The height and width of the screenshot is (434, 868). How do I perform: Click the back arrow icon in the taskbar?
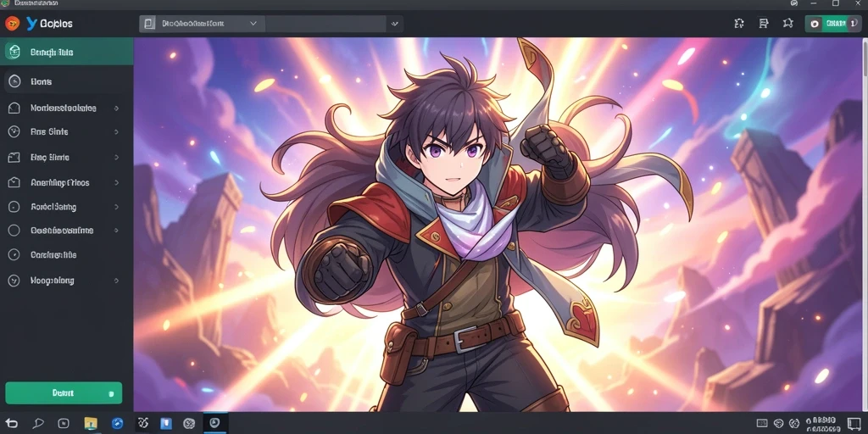click(x=12, y=424)
